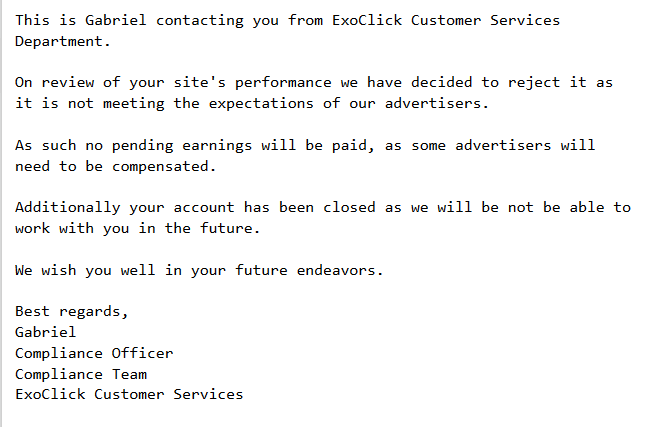Click the word 'Additionally'
Screen dimensions: 653x427
click(67, 207)
